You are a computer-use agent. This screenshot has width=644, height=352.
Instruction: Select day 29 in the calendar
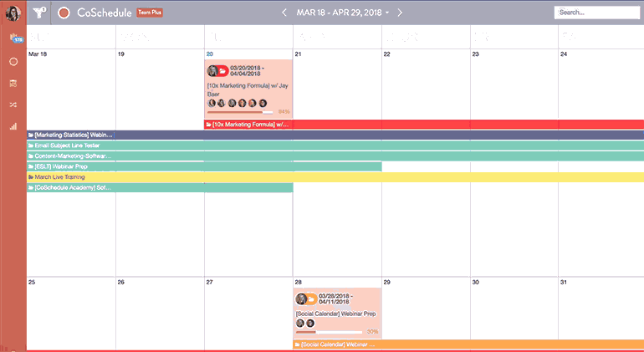pyautogui.click(x=387, y=282)
